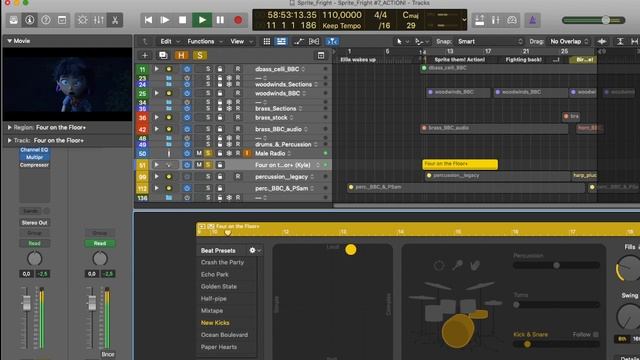Screen dimensions: 640x360
Task: Toggle Catch playhead button
Action: click(332, 41)
